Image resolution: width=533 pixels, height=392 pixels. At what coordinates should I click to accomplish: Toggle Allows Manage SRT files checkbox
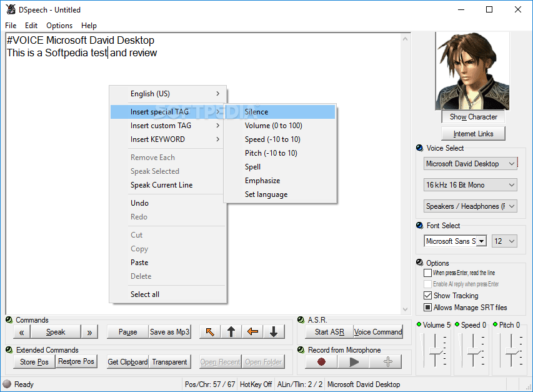[427, 308]
